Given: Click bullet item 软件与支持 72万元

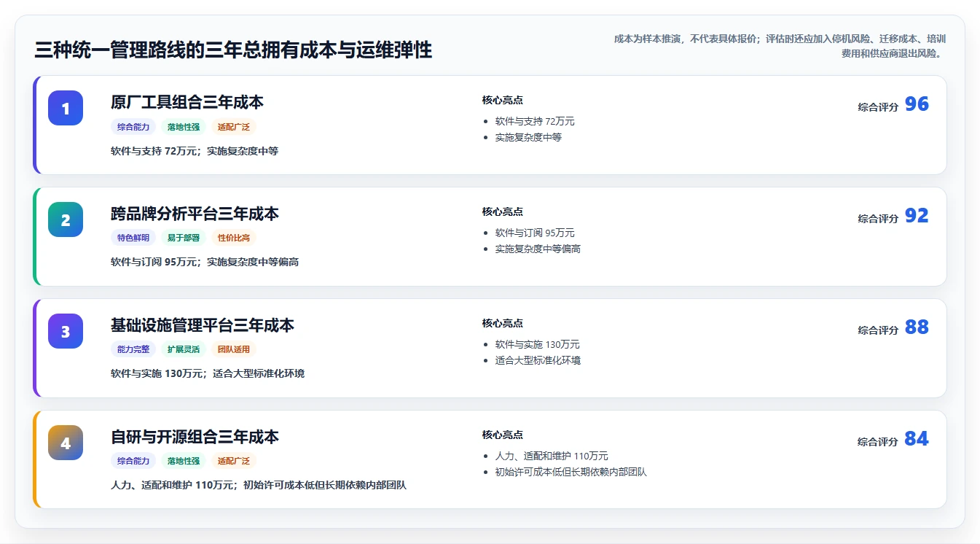Looking at the screenshot, I should [535, 121].
